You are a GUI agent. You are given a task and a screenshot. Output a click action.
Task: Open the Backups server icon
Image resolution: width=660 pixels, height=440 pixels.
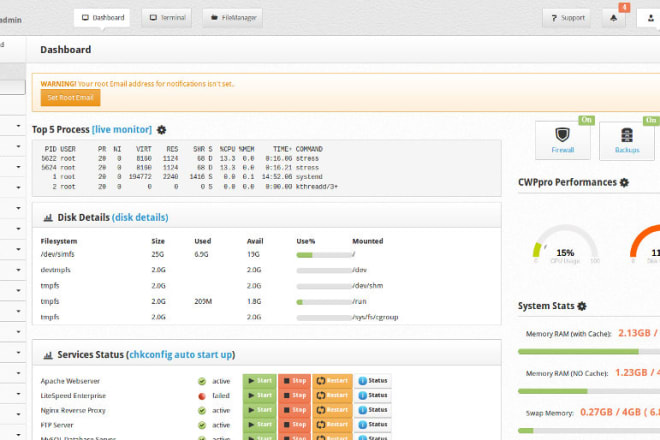(x=627, y=135)
